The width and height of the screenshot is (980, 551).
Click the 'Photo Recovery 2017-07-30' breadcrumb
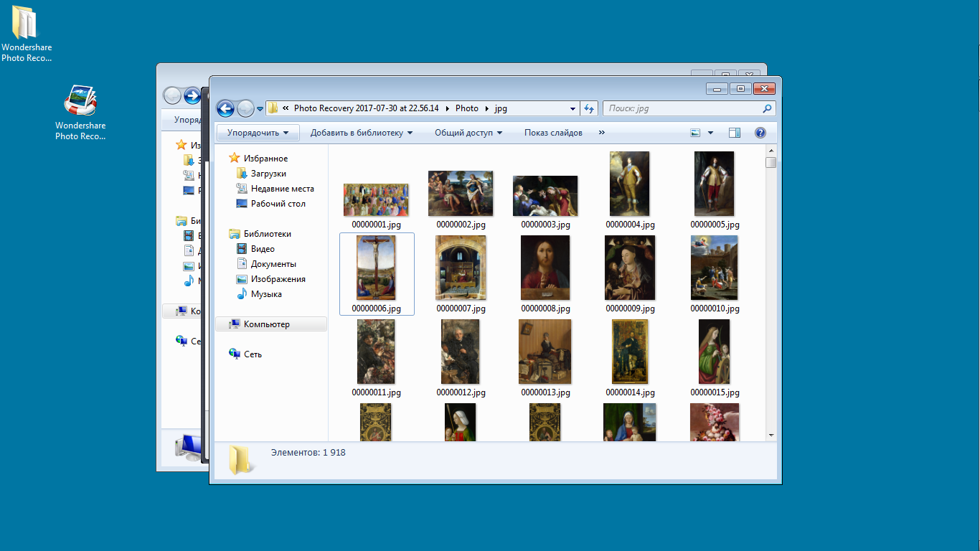pyautogui.click(x=366, y=108)
